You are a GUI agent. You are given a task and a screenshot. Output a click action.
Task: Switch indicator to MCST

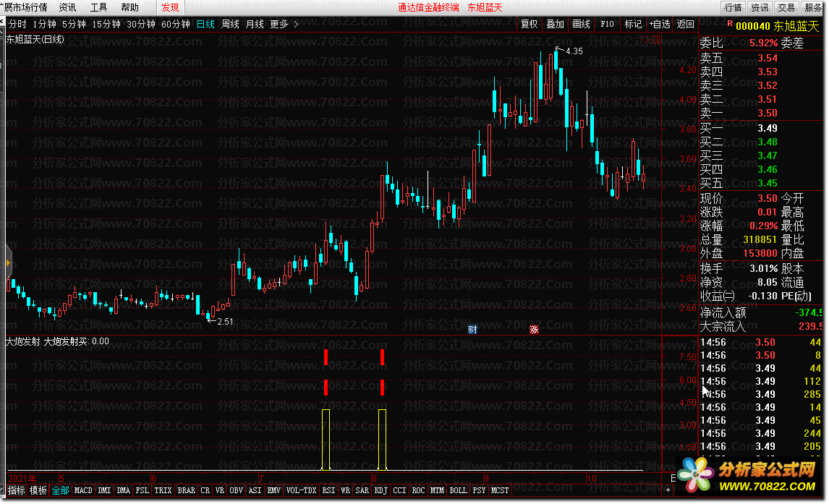(500, 490)
